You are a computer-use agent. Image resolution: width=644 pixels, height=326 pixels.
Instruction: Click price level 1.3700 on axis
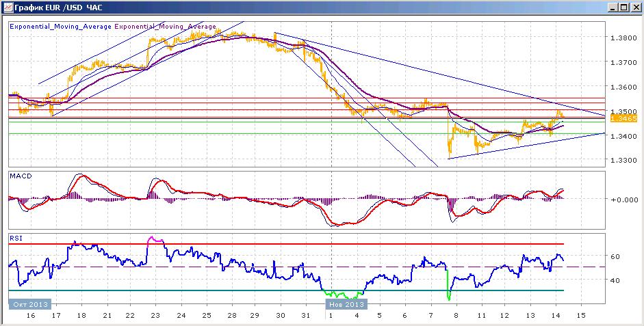623,62
